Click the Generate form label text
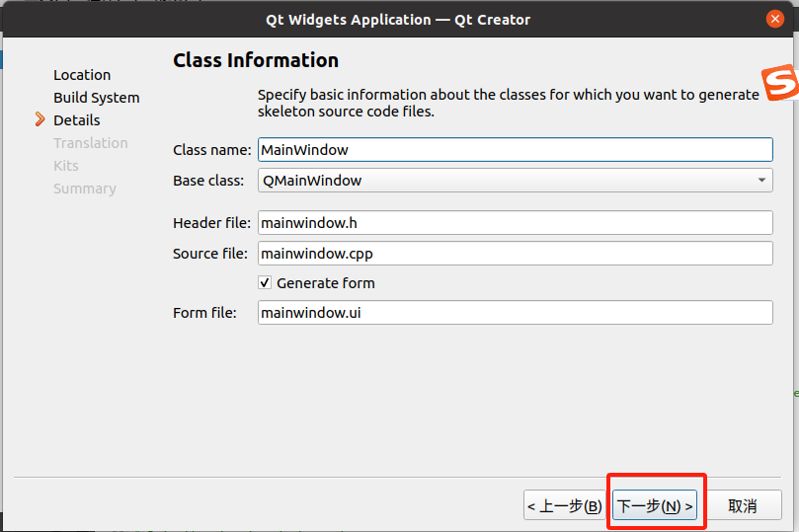 [326, 283]
